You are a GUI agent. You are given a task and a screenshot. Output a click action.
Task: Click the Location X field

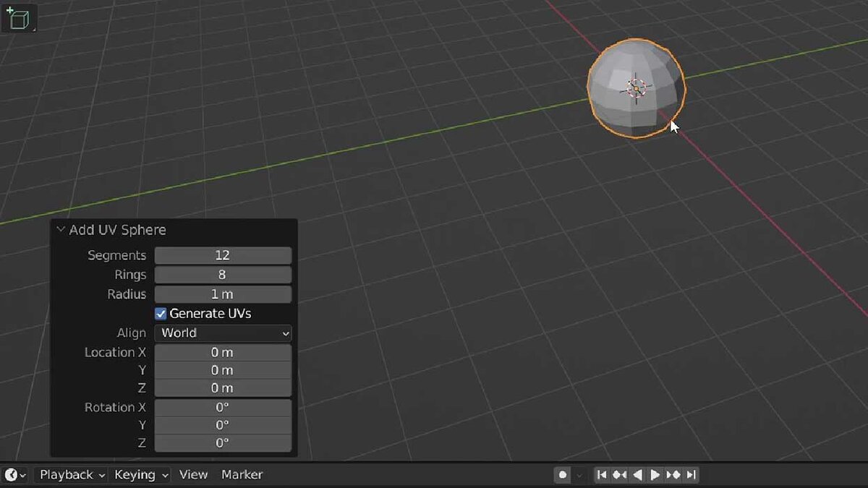coord(223,352)
